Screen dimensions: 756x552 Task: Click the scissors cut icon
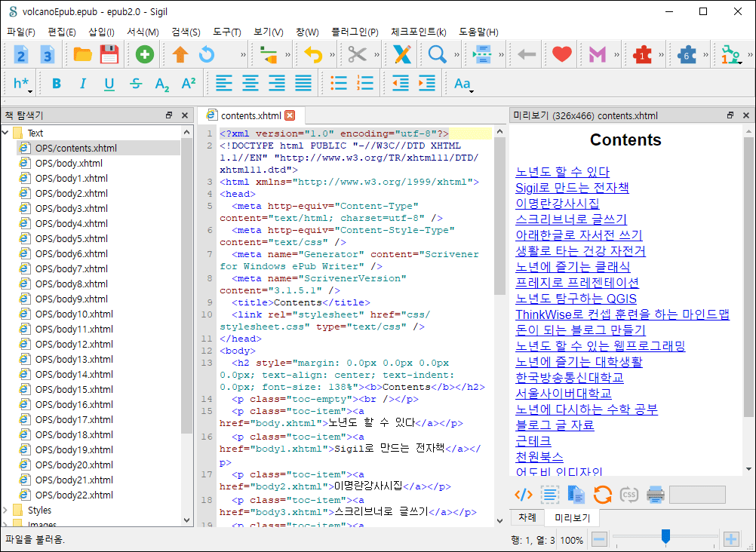click(358, 54)
